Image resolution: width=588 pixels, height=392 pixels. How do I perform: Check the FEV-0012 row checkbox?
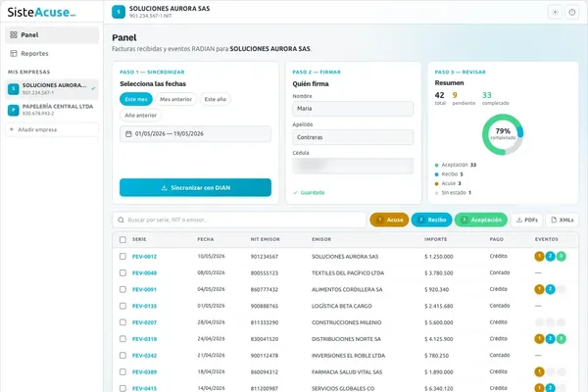[122, 256]
